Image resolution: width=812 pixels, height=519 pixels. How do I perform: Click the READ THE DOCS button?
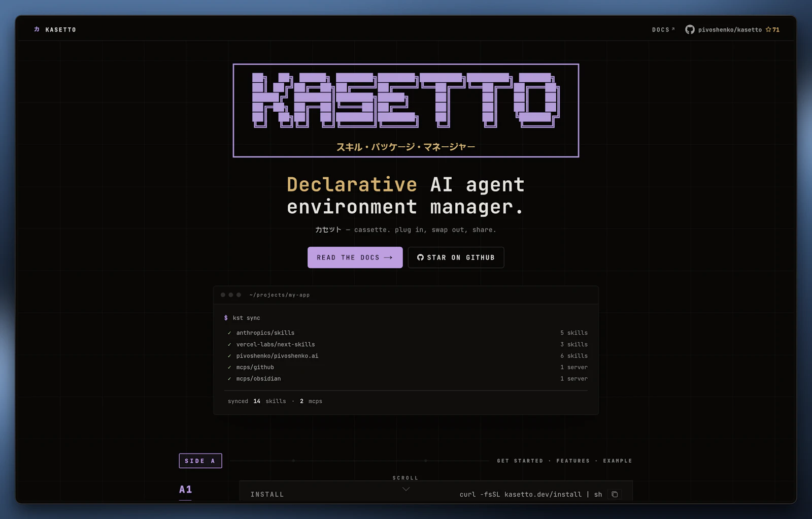pyautogui.click(x=355, y=257)
